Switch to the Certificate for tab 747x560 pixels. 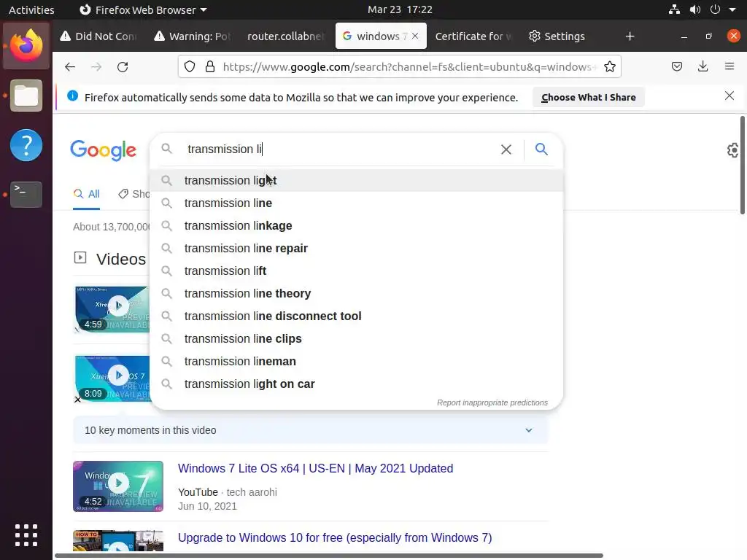473,36
